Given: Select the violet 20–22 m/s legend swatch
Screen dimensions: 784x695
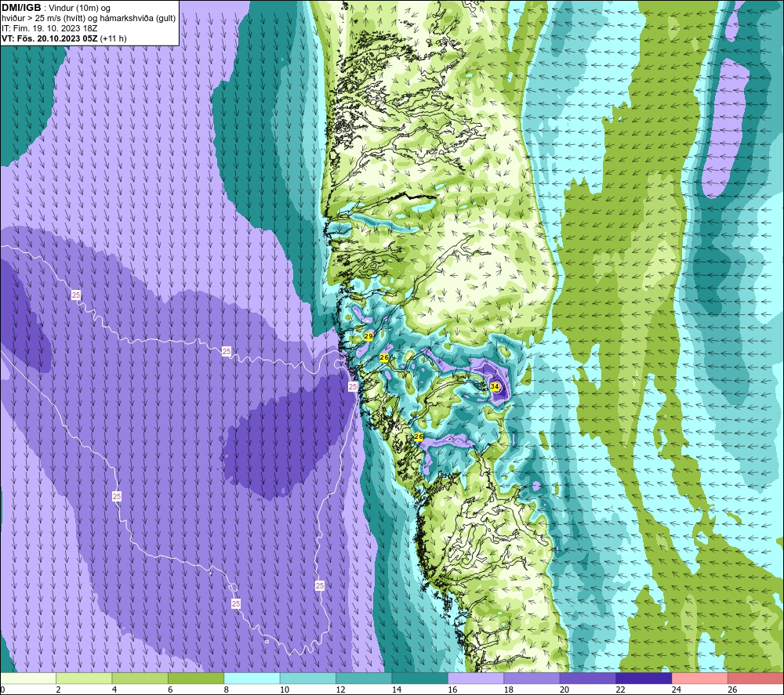Looking at the screenshot, I should coord(588,678).
